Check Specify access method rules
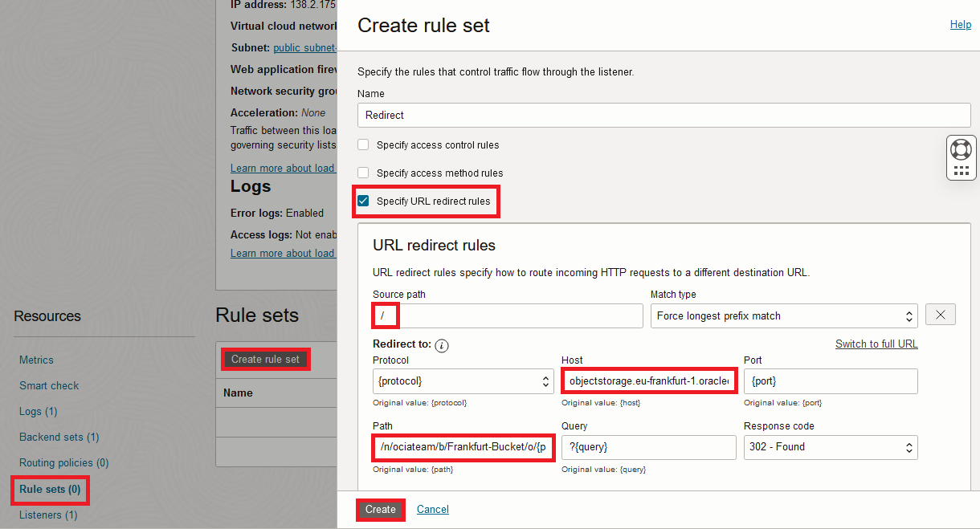Image resolution: width=980 pixels, height=529 pixels. coord(363,173)
